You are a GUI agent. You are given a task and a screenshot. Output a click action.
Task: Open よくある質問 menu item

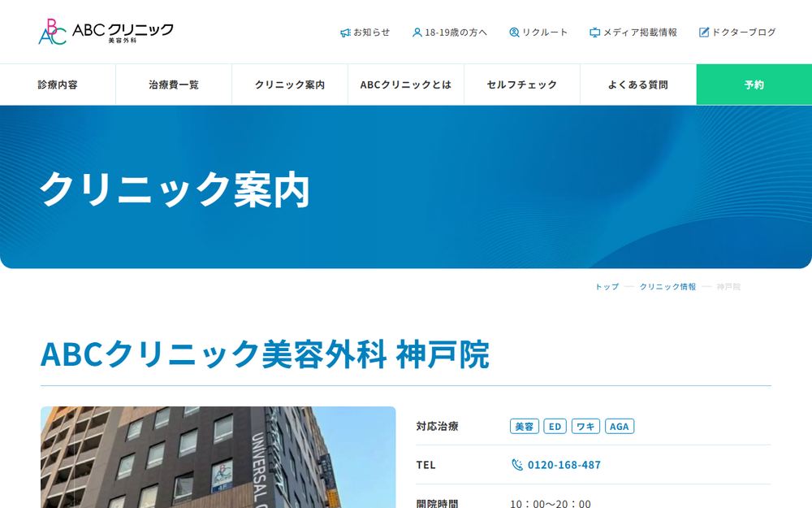638,85
